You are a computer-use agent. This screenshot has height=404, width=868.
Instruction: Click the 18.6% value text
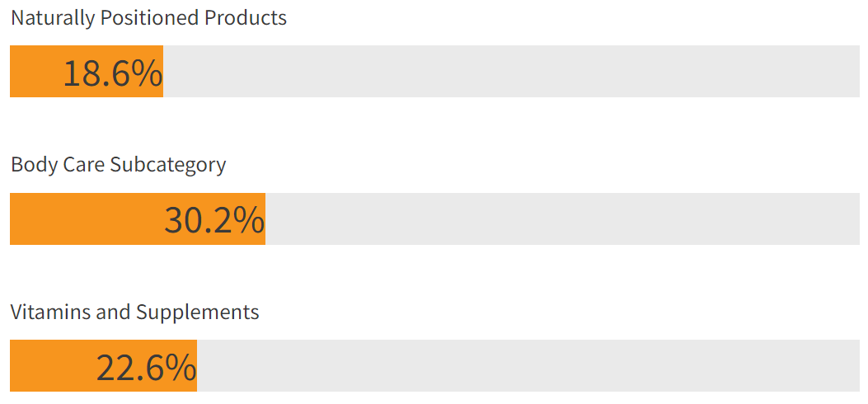coord(113,73)
